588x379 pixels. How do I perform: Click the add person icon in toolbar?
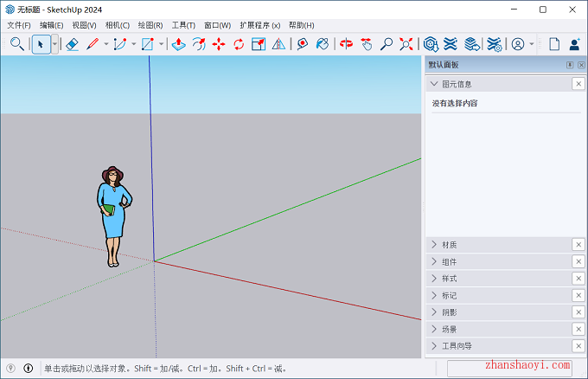tap(574, 44)
